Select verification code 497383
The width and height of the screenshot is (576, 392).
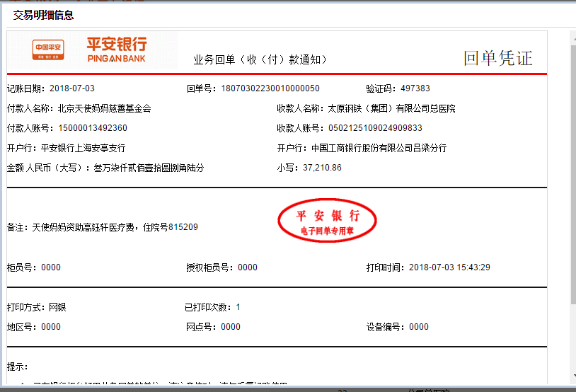click(x=415, y=88)
